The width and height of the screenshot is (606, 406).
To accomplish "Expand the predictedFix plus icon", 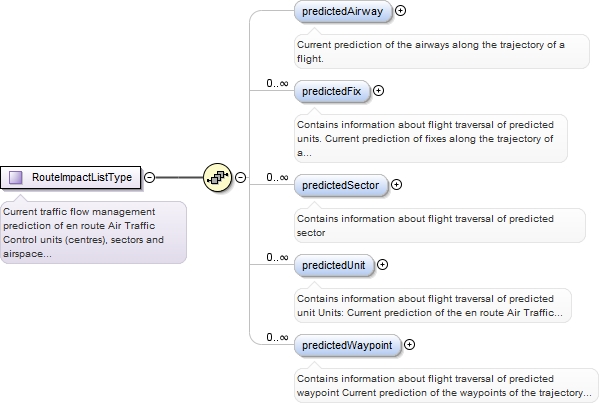I will [378, 91].
